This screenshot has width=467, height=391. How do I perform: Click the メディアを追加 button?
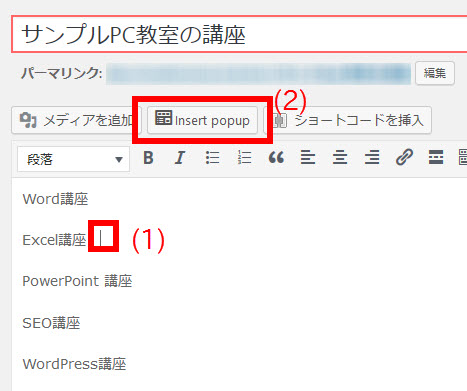75,120
